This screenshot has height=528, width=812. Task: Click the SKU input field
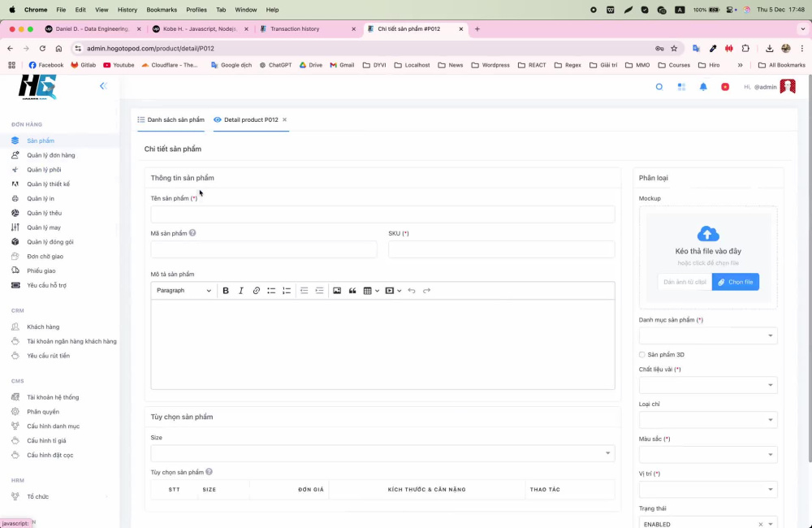(x=501, y=249)
